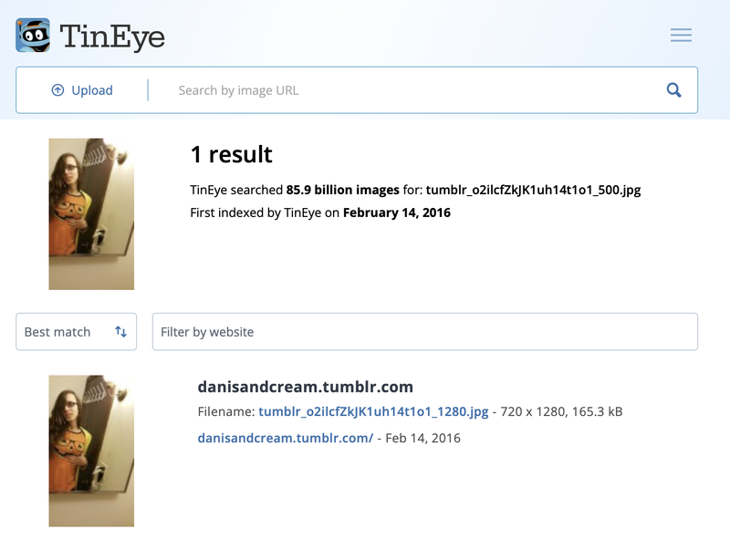Open the hamburger menu

coord(681,35)
